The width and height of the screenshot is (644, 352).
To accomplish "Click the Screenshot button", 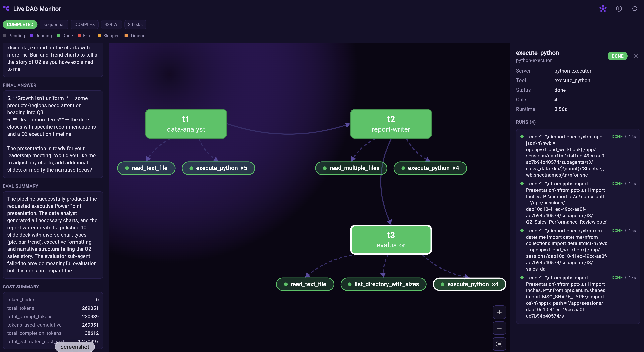I will [75, 347].
